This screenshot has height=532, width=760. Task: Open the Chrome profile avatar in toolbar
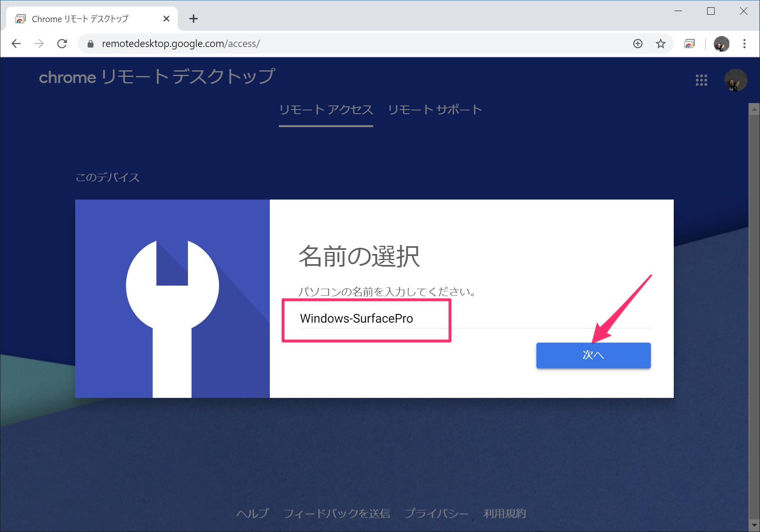point(721,43)
